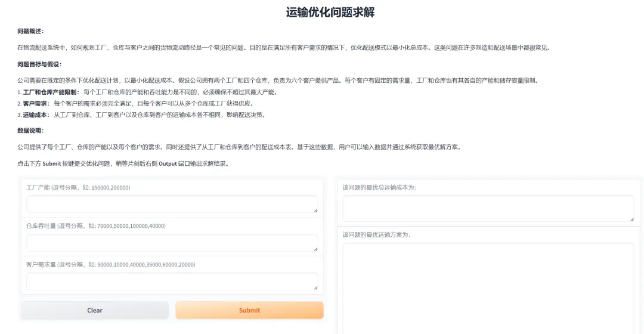The height and width of the screenshot is (334, 644).
Task: Click the bold text 运输成本
Action: coord(36,115)
